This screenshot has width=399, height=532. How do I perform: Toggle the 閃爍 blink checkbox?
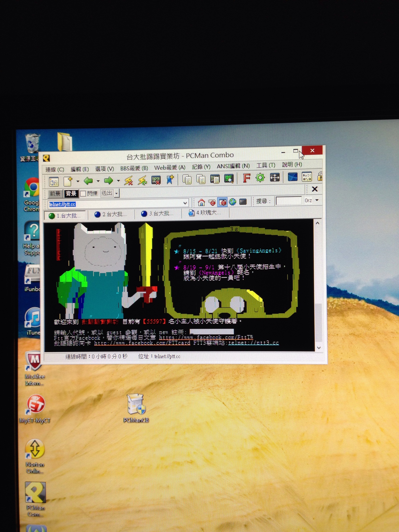point(83,194)
